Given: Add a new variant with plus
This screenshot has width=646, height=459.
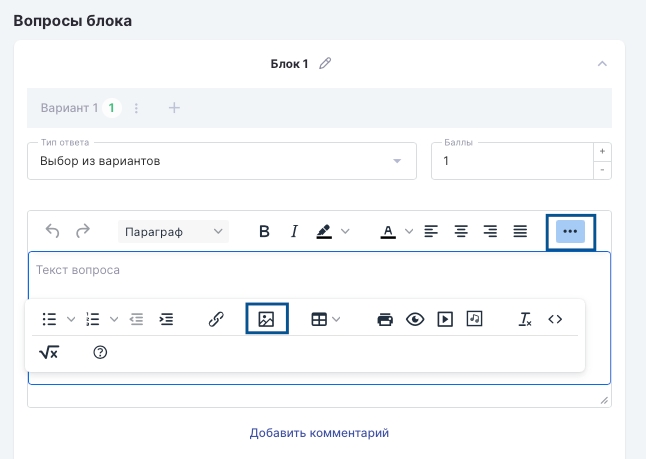Looking at the screenshot, I should (174, 108).
